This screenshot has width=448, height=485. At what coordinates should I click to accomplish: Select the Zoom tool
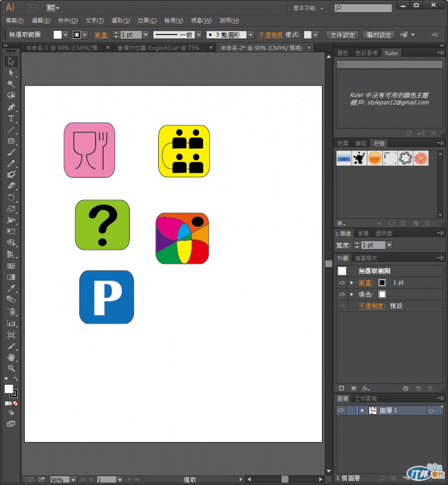tap(11, 368)
